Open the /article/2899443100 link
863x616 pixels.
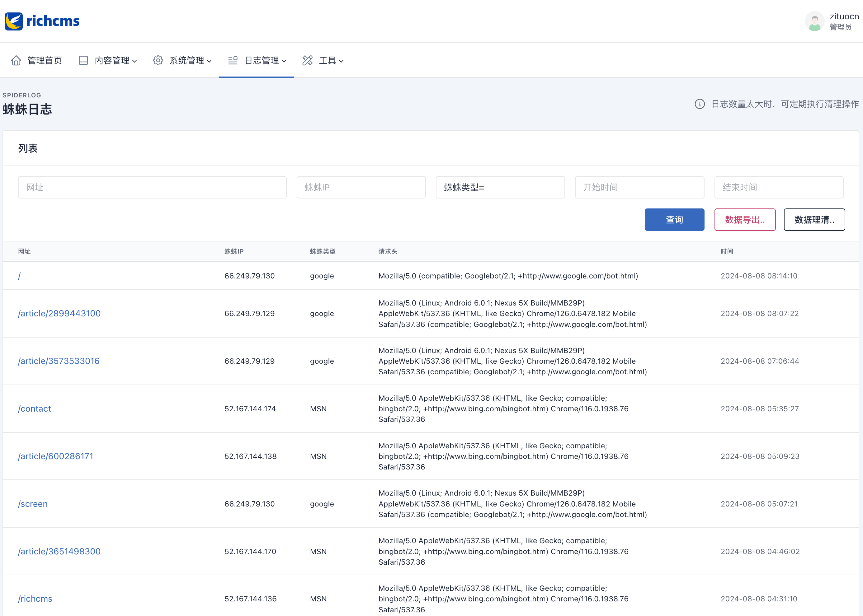[59, 313]
